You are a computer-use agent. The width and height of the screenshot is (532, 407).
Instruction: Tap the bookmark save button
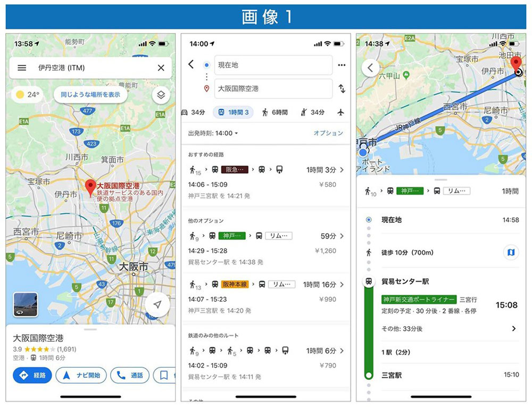164,375
